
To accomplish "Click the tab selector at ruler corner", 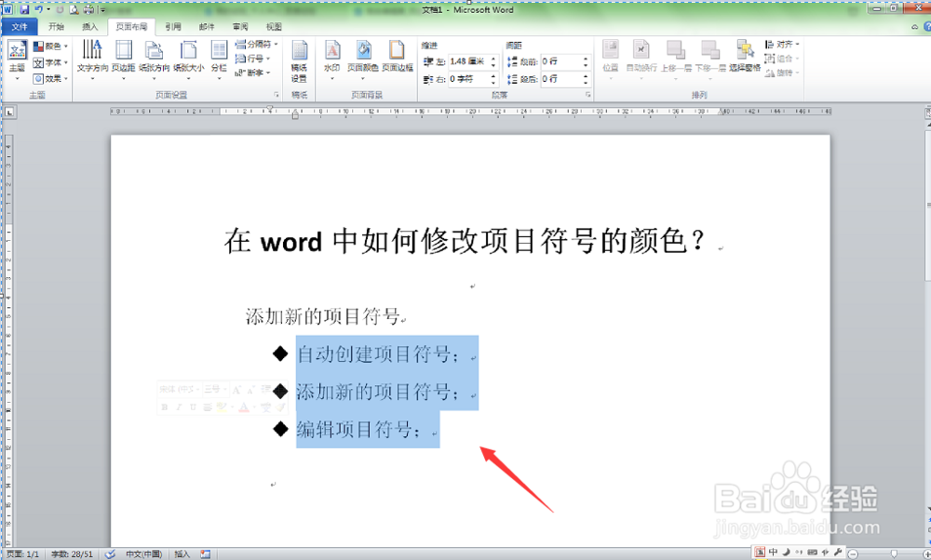I will (10, 112).
